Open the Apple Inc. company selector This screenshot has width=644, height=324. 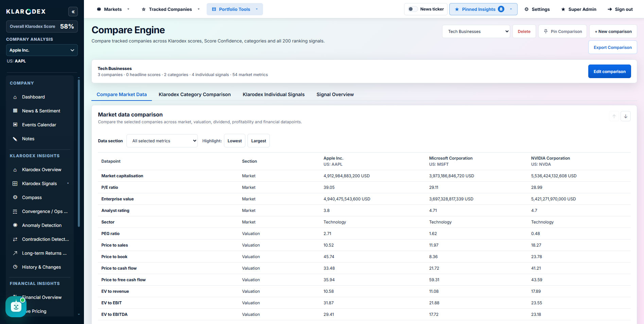(x=42, y=50)
